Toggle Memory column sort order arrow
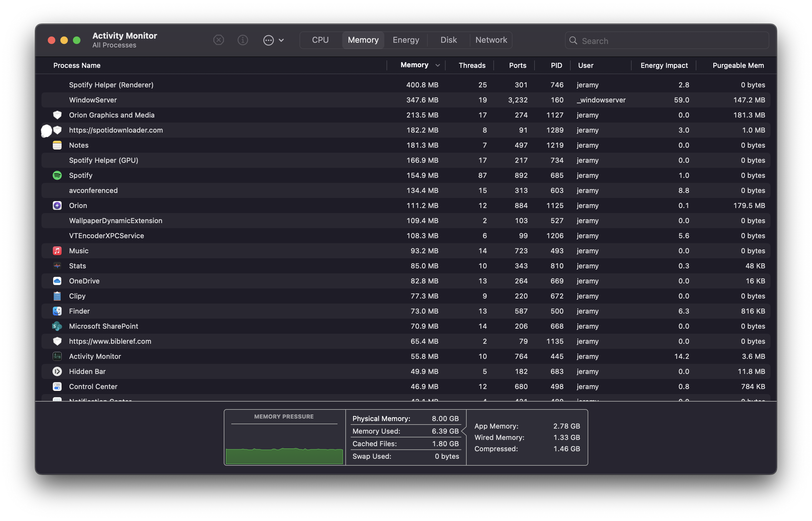This screenshot has width=812, height=521. (437, 65)
